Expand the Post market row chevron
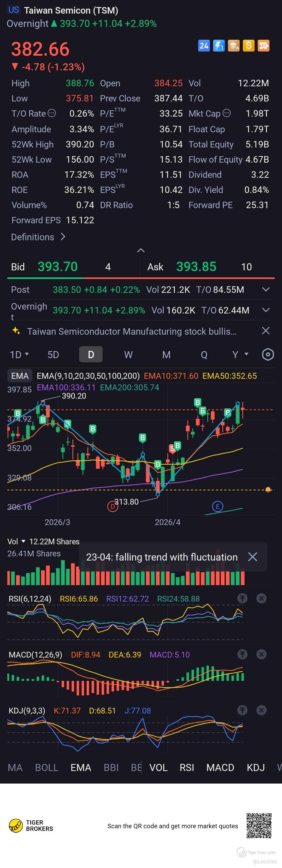The width and height of the screenshot is (282, 868). (x=266, y=289)
